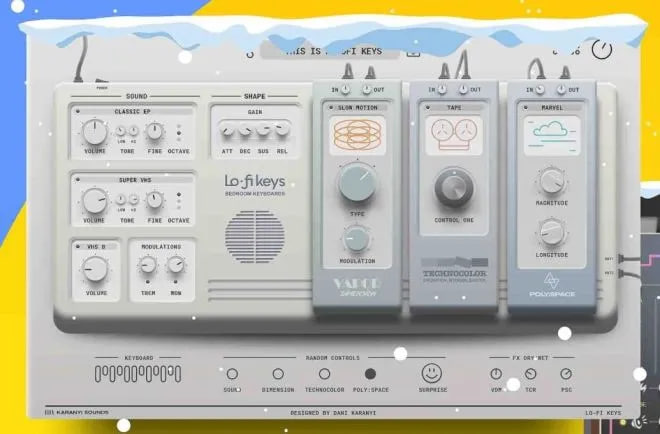Viewport: 660px width, 434px height.
Task: Toggle the Slow Motion pedal power LED
Action: pos(331,108)
